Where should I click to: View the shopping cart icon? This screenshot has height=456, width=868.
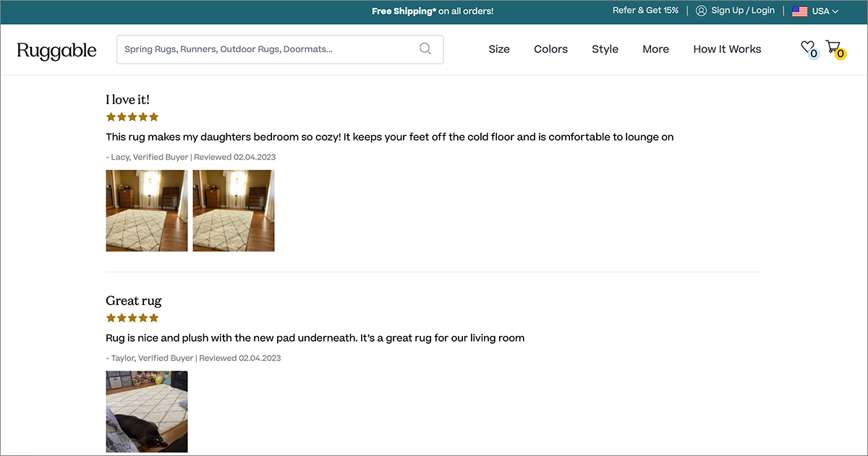833,46
